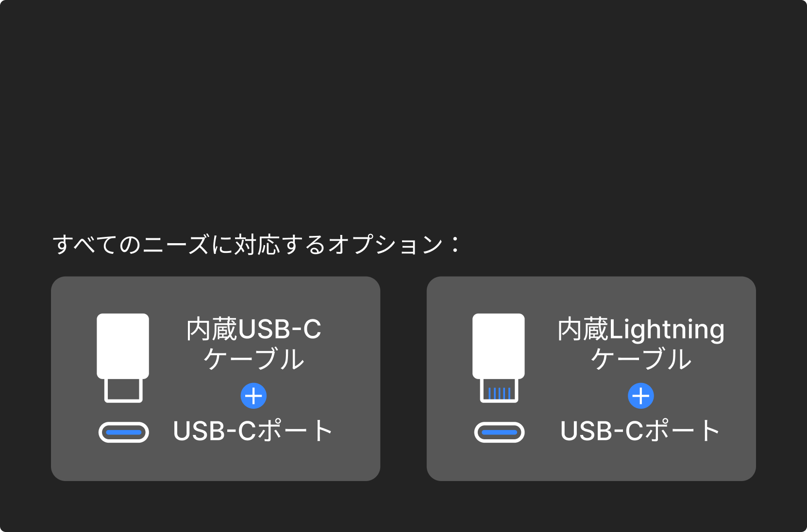Click the white USB-C plug body icon
Screen dimensions: 807x532
(123, 346)
